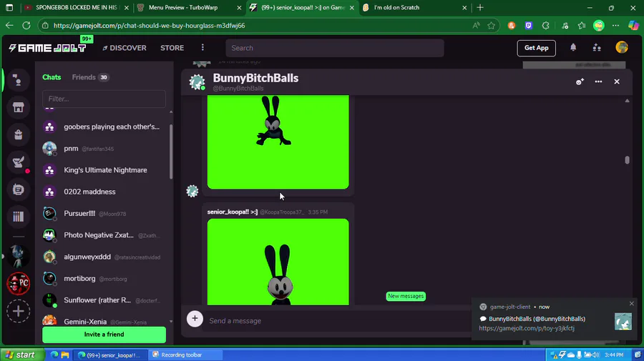644x361 pixels.
Task: Add page to favorites star icon
Action: pos(491,26)
